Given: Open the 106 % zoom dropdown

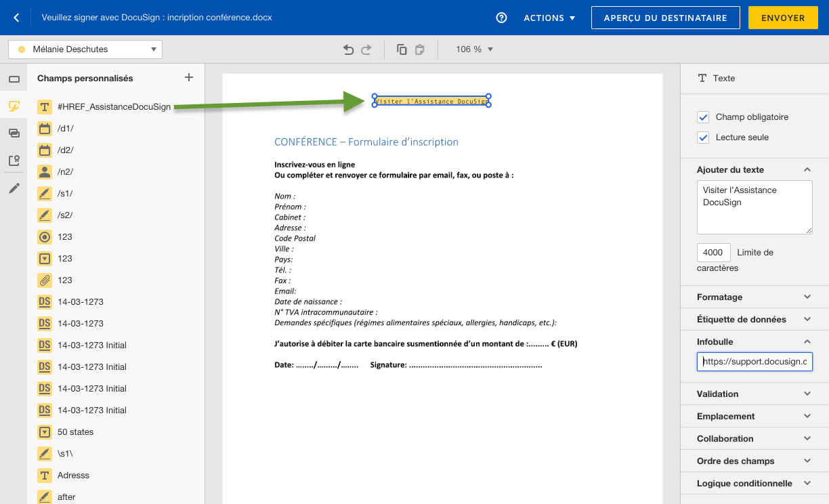Looking at the screenshot, I should coord(474,49).
